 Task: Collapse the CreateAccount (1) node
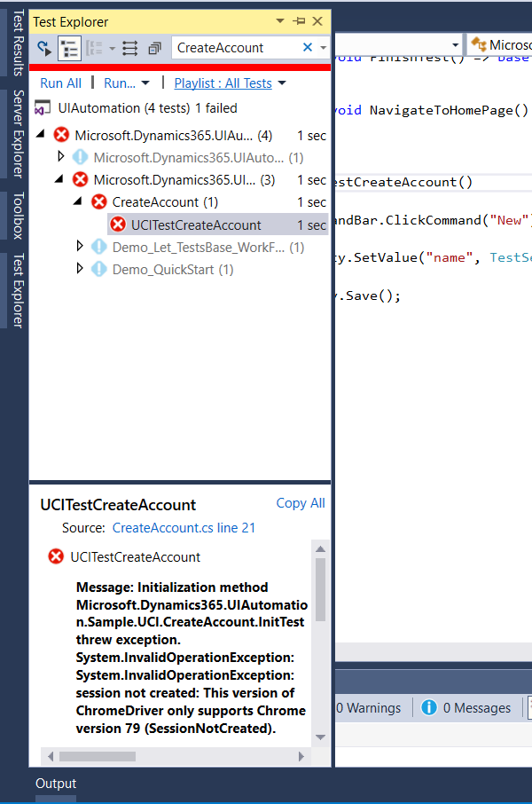tap(78, 201)
